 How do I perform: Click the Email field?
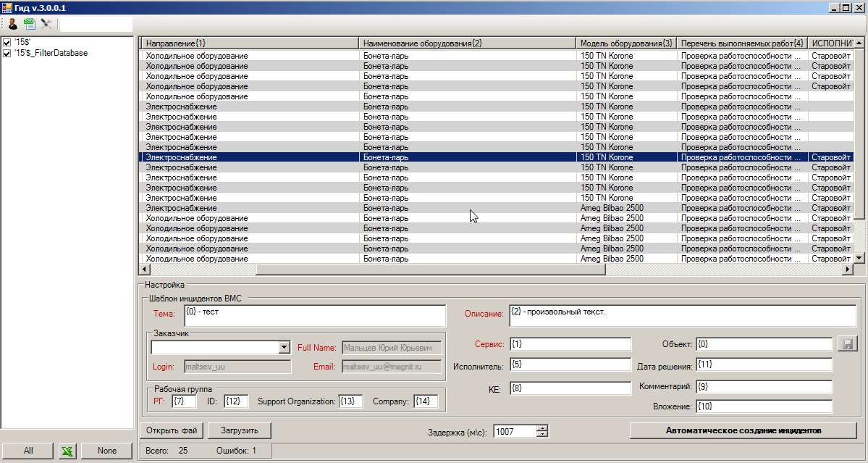[x=392, y=367]
